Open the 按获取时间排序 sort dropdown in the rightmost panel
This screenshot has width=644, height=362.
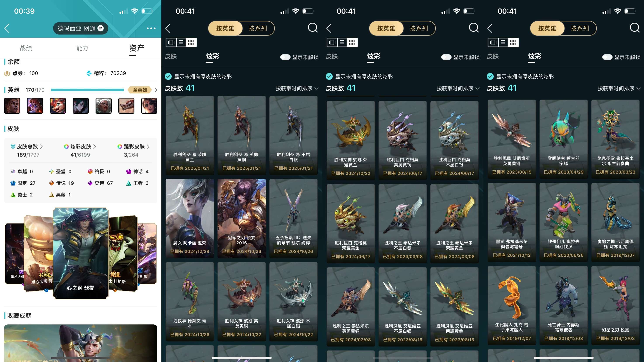click(619, 88)
